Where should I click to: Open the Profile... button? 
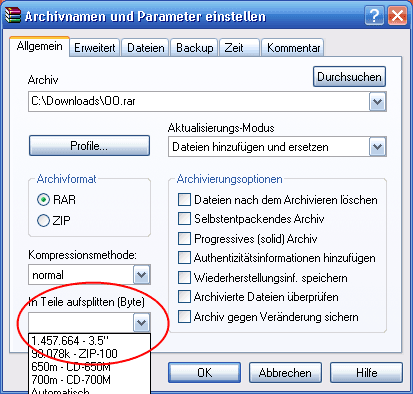89,146
